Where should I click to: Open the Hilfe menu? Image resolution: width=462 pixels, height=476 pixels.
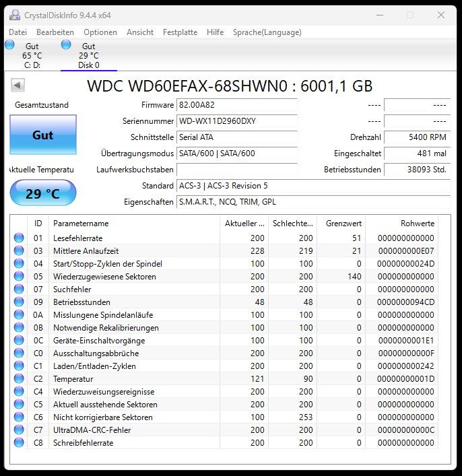[x=215, y=32]
